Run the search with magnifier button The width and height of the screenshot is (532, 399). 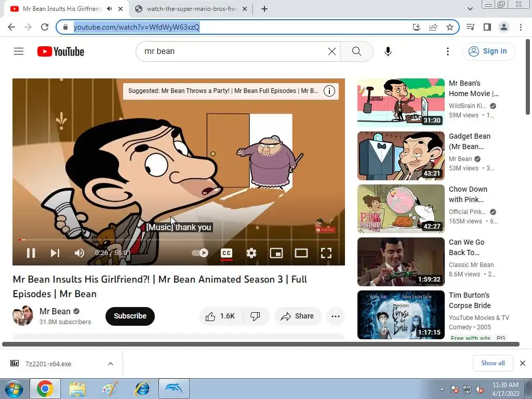(x=356, y=51)
